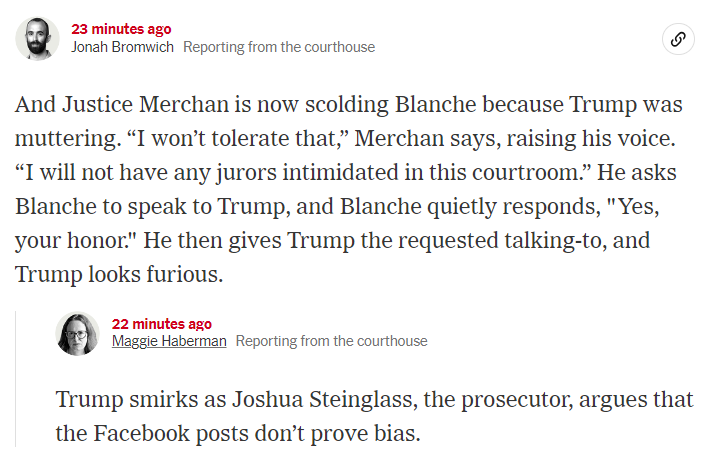Click the paragraph beginning "And Justice Merchan"
The height and width of the screenshot is (460, 727).
[349, 189]
